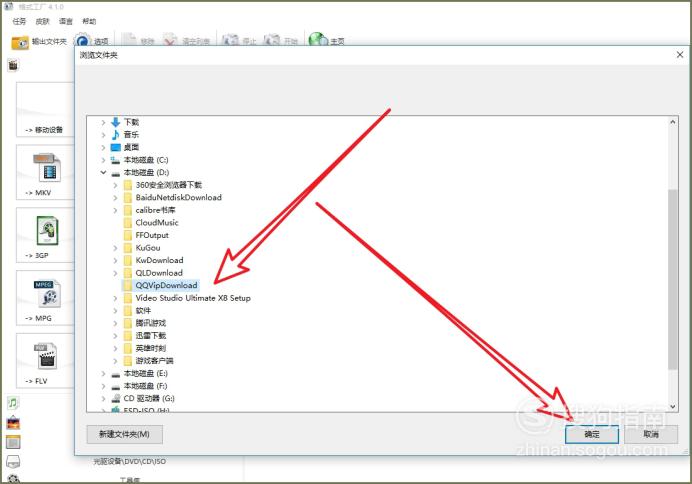Click the scrollbar up arrow in folder tree

click(x=673, y=122)
